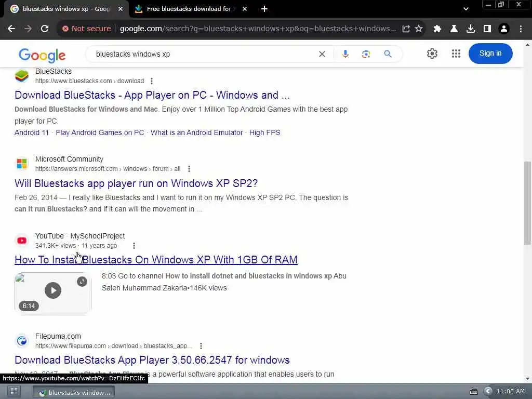532x399 pixels.
Task: Click the YouTube result favicon
Action: 22,241
